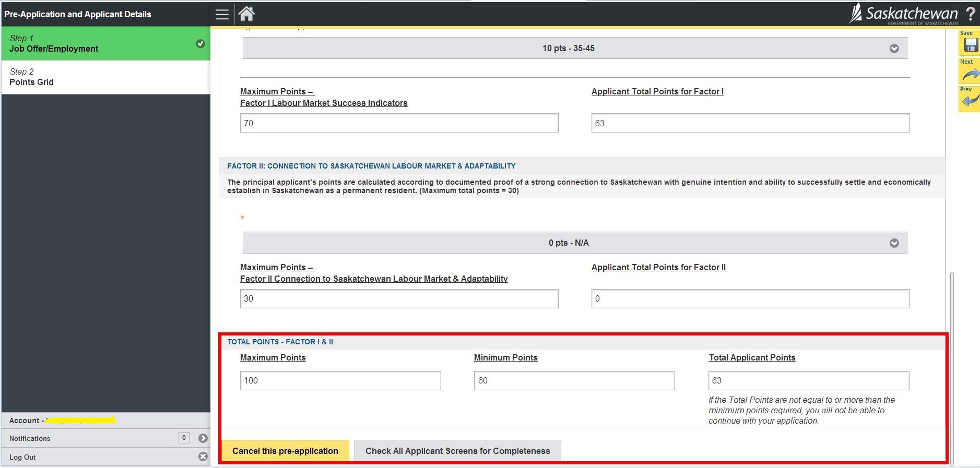This screenshot has height=468, width=980.
Task: Click the Step 1 completed checkmark
Action: click(x=200, y=44)
